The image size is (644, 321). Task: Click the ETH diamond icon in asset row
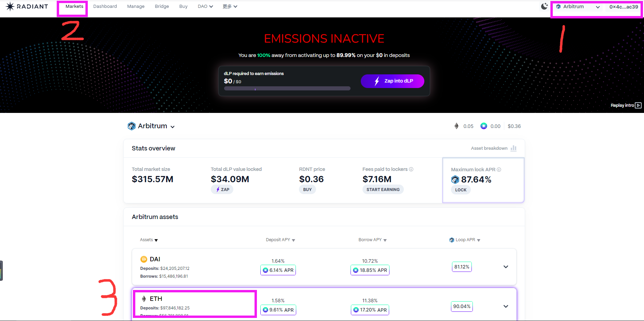[144, 299]
